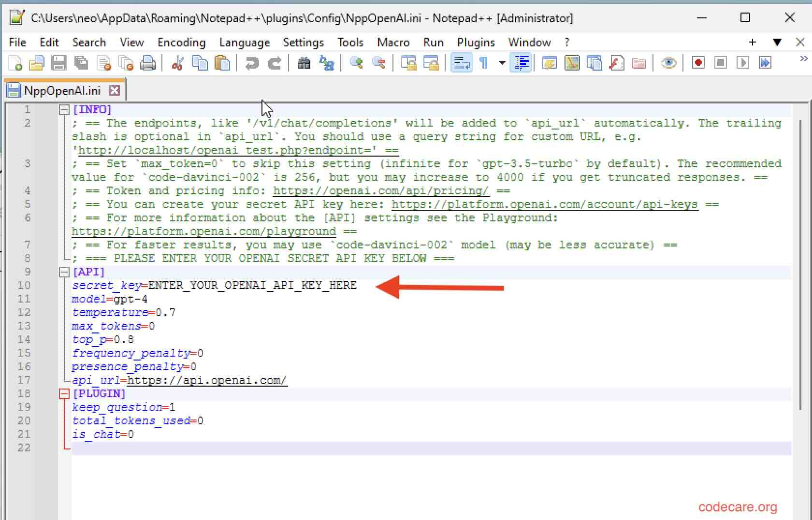The width and height of the screenshot is (812, 520).
Task: Toggle the indent guide
Action: pyautogui.click(x=521, y=63)
